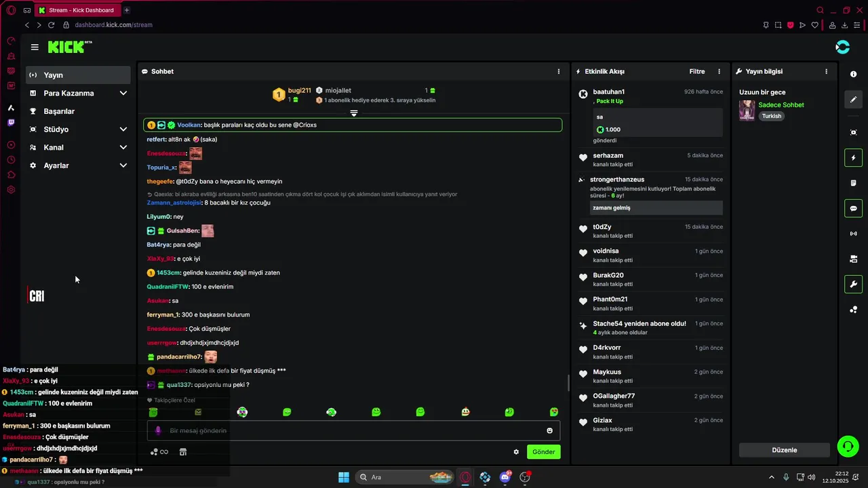This screenshot has width=868, height=488.
Task: Click the Twitch icon in Opera sidebar
Action: pos(11,123)
